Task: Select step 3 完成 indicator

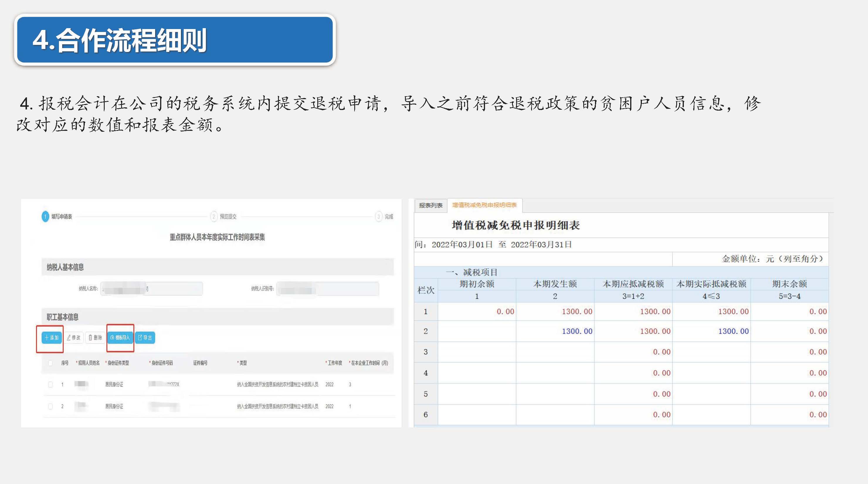Action: coord(384,216)
